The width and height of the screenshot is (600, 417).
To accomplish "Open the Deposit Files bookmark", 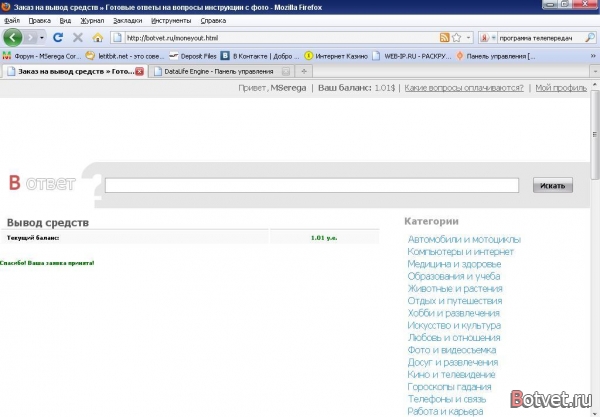I will click(x=193, y=56).
